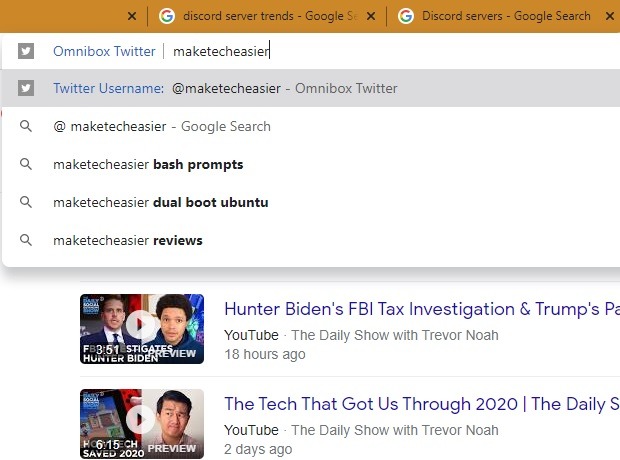Screen dimensions: 620x460
Task: Click the search icon beside 'reviews' suggestion
Action: click(26, 240)
